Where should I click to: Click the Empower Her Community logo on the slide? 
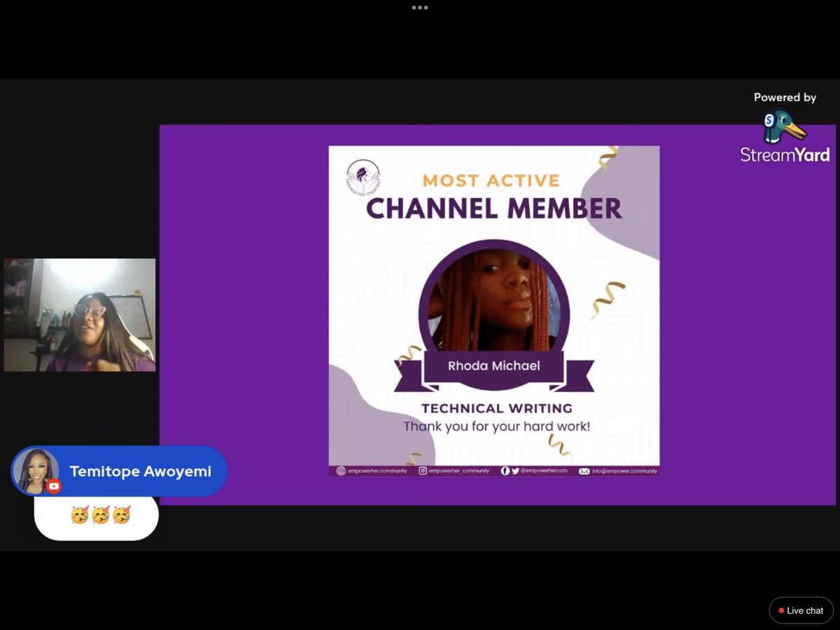(363, 178)
